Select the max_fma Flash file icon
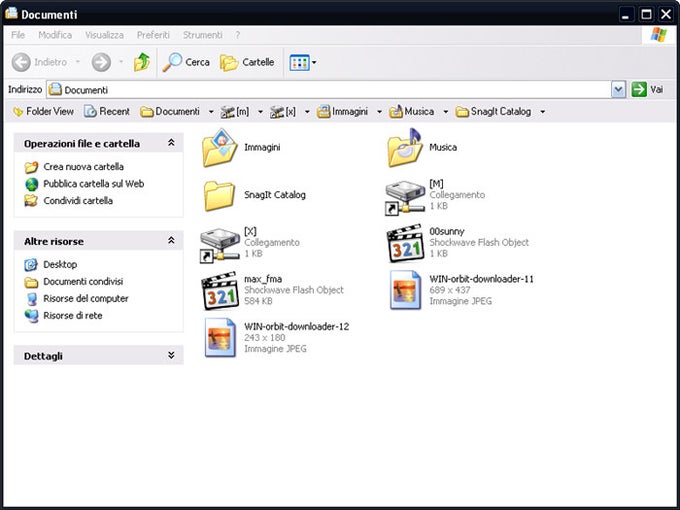 tap(220, 291)
